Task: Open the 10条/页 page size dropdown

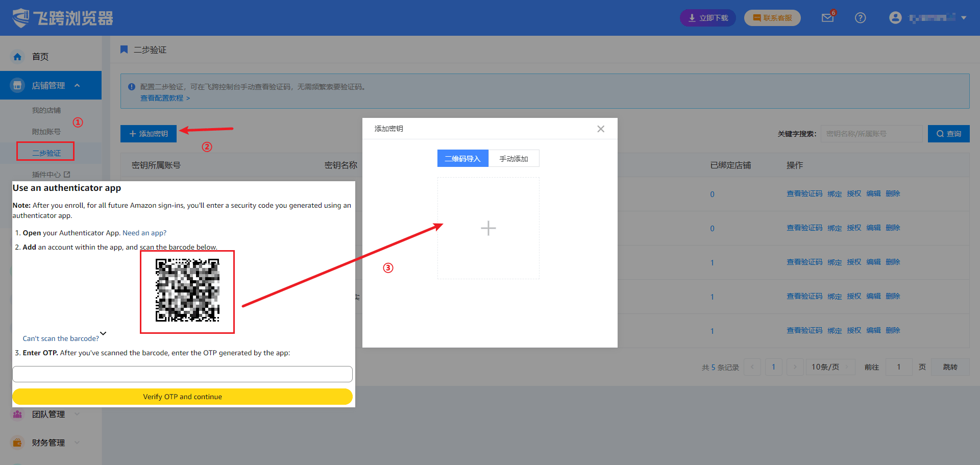Action: coord(830,367)
